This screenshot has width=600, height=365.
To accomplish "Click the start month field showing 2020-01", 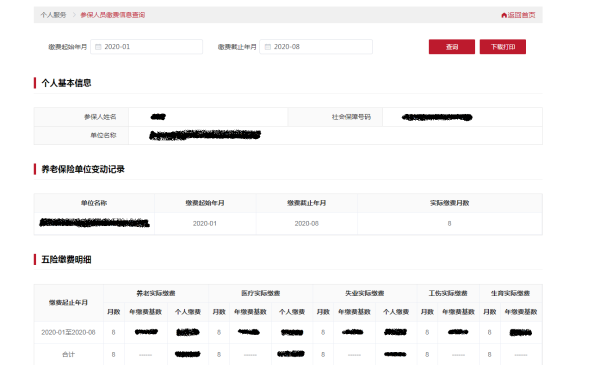I will pos(147,47).
